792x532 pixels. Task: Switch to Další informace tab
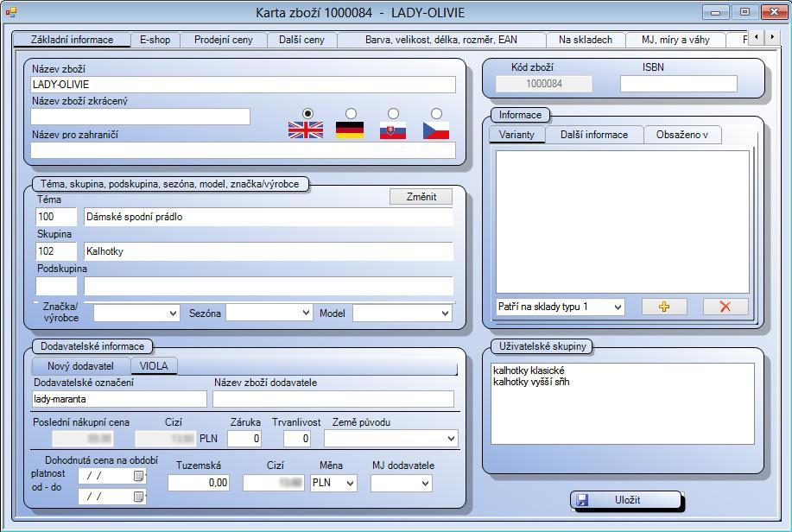coord(594,135)
